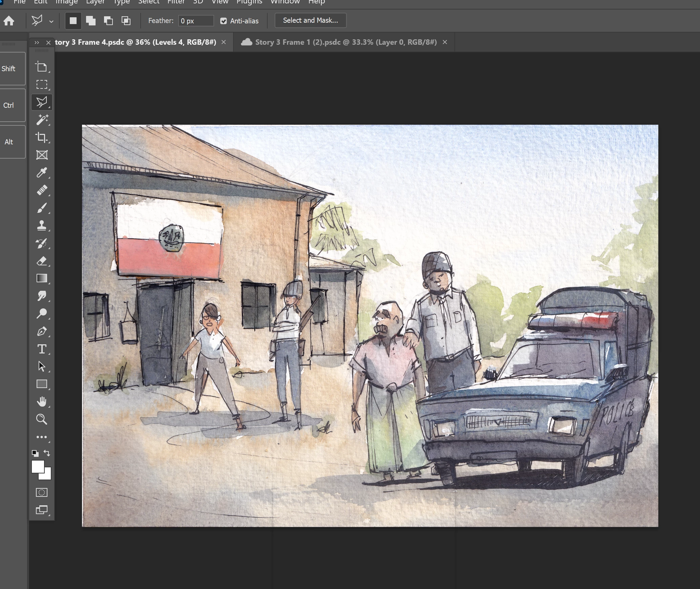Select the Crop tool
The image size is (700, 589).
(x=42, y=137)
